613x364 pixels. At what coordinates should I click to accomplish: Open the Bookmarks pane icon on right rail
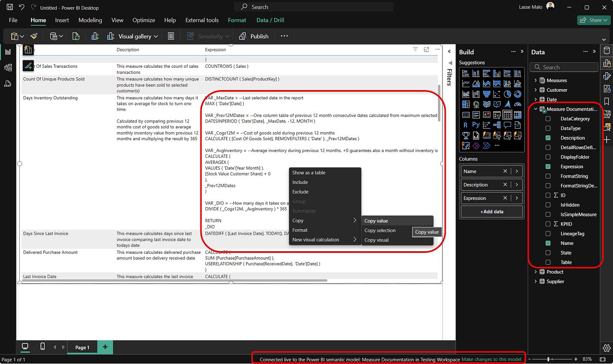coord(607,101)
